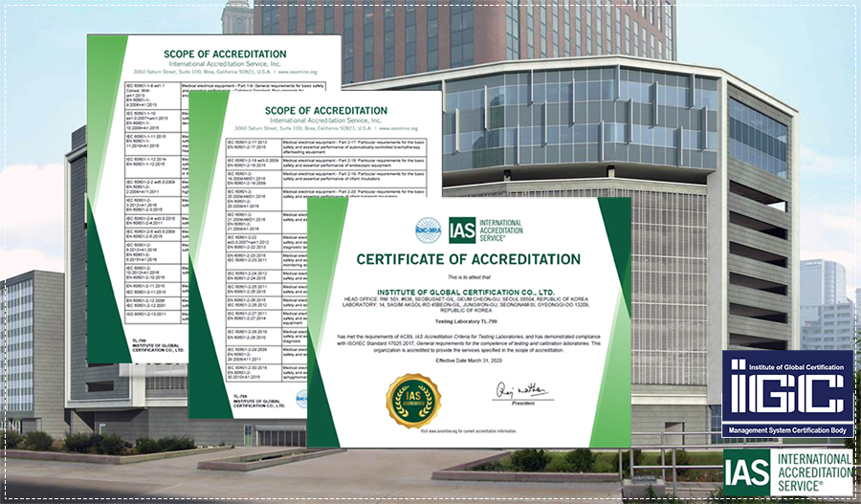Click the 'LABORATORY: 14, SAGIM AKGOL-RO' address line
Screen dimensions: 861x504
466,304
